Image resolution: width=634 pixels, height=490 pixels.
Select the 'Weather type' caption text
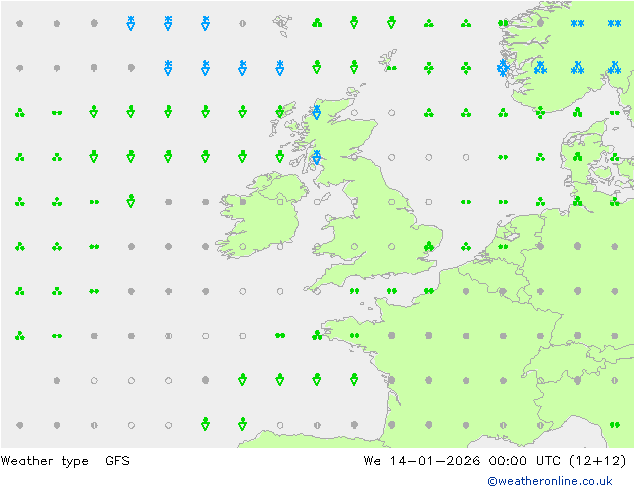[x=44, y=461]
